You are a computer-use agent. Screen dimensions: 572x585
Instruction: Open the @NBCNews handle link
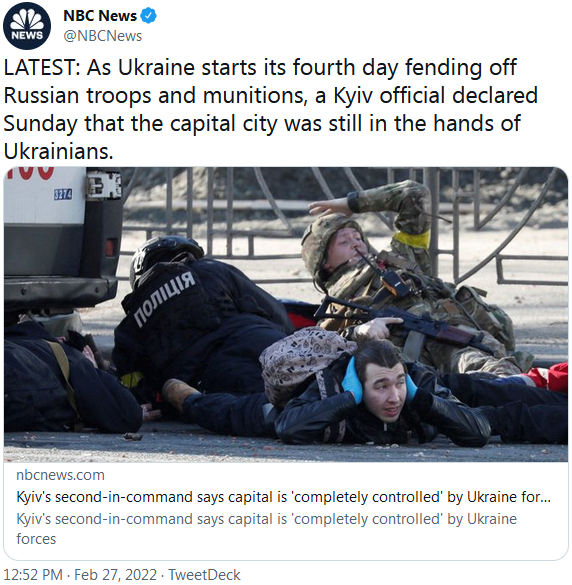(x=103, y=36)
